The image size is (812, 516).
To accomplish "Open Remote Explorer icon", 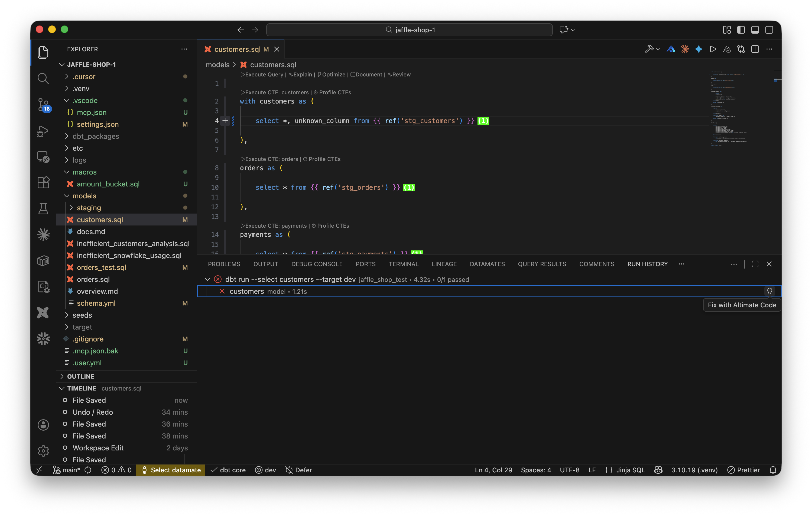I will coord(43,157).
